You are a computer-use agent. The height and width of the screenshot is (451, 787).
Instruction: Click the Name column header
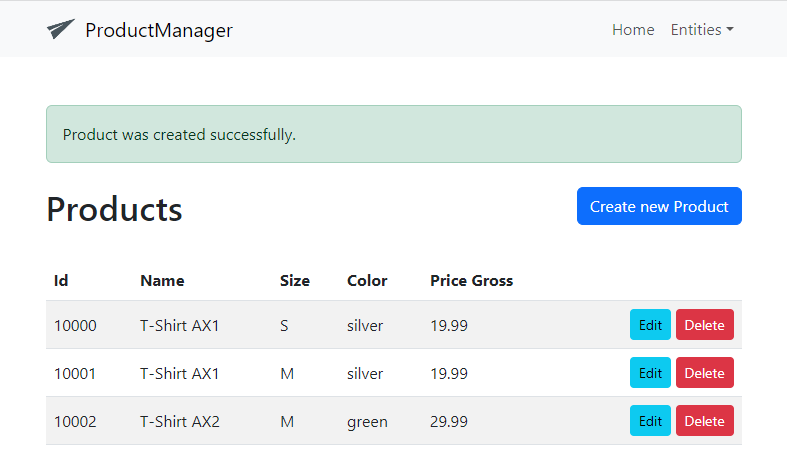click(x=162, y=280)
